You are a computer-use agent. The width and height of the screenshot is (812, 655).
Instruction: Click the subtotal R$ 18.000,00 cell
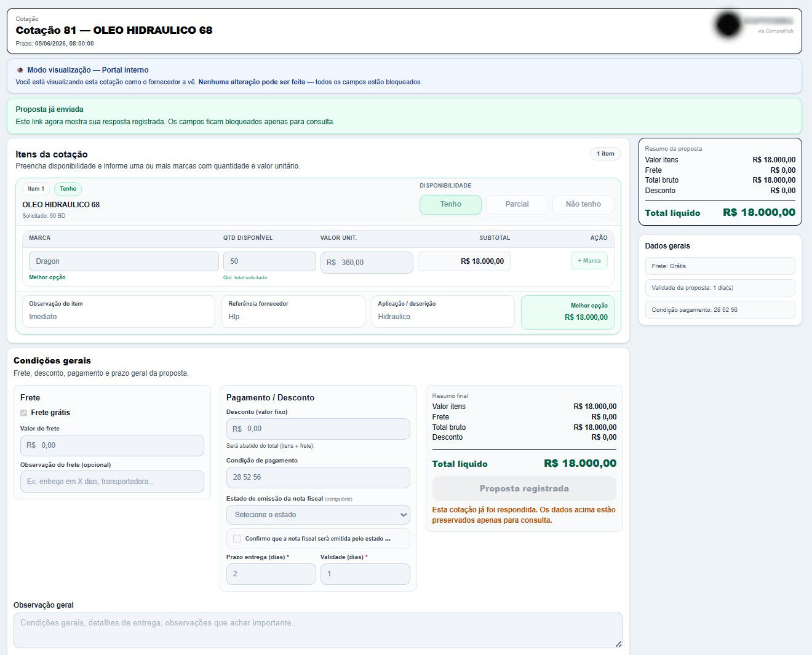(464, 261)
